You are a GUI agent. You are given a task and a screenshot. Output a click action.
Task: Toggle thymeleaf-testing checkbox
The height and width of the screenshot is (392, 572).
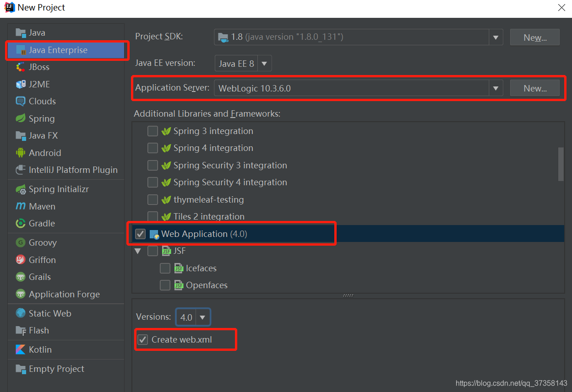point(153,200)
